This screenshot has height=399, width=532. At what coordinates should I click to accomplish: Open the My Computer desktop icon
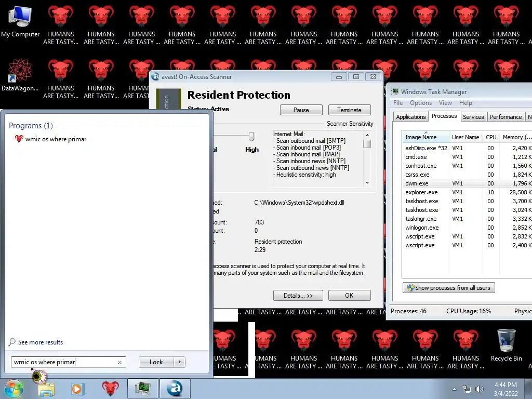coord(20,21)
